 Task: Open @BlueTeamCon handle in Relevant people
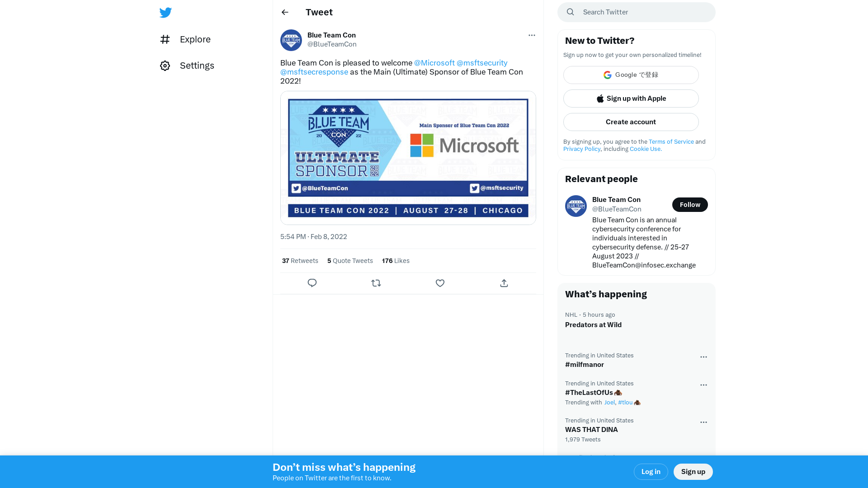tap(617, 209)
